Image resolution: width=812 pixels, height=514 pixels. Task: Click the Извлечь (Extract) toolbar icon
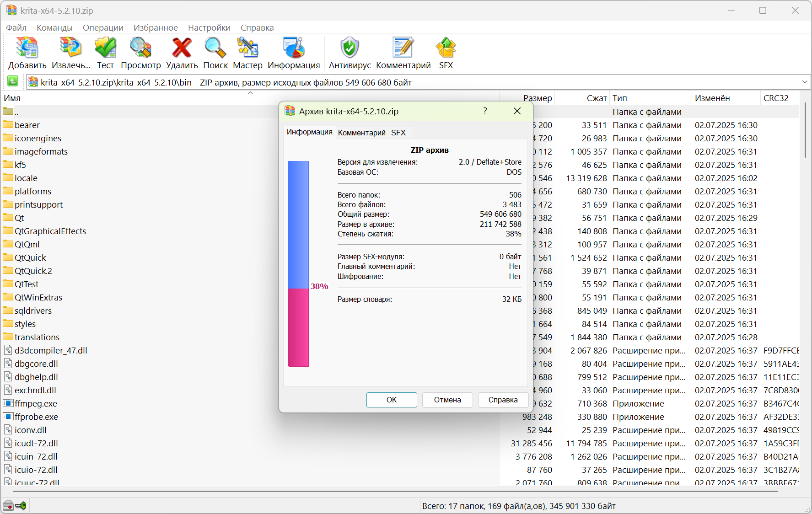point(71,48)
